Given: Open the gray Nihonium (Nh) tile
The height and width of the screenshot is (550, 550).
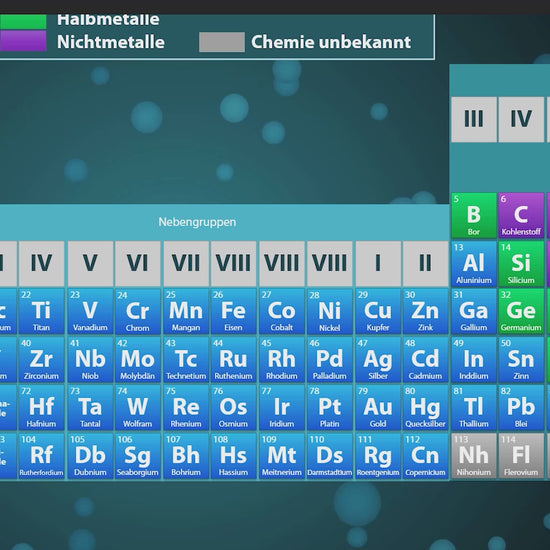Looking at the screenshot, I should point(474,456).
